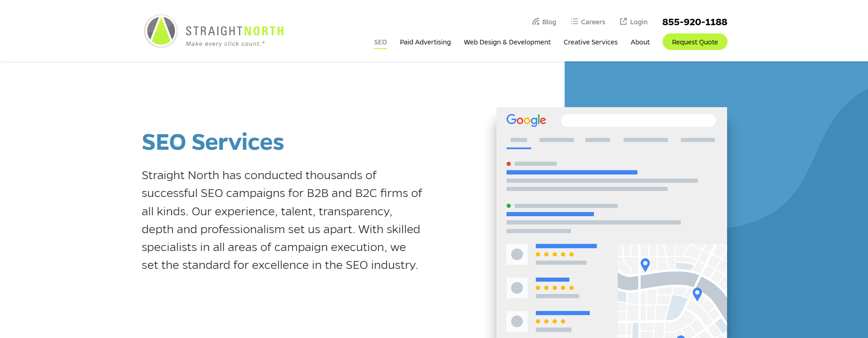Click the Straight North compass logo icon
The height and width of the screenshot is (338, 868).
coord(161,31)
